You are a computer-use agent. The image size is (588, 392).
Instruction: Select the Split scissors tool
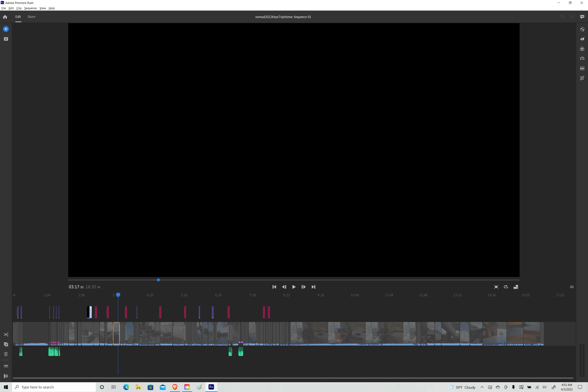[6, 335]
